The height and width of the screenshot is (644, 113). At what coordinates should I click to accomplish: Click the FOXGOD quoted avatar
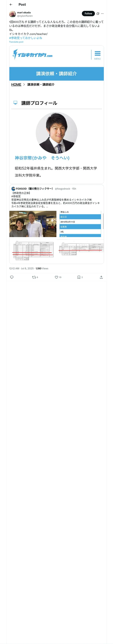click(x=13, y=188)
